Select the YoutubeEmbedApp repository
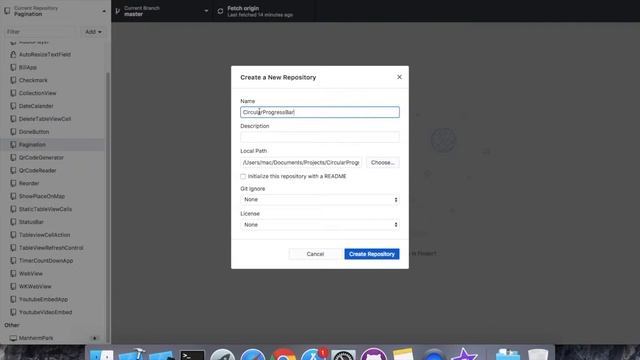Image resolution: width=640 pixels, height=360 pixels. (53, 299)
